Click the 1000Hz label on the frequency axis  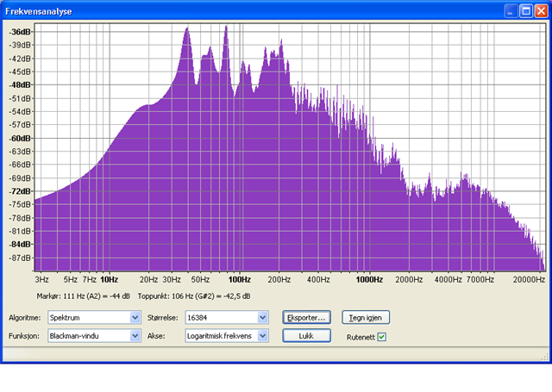coord(369,280)
